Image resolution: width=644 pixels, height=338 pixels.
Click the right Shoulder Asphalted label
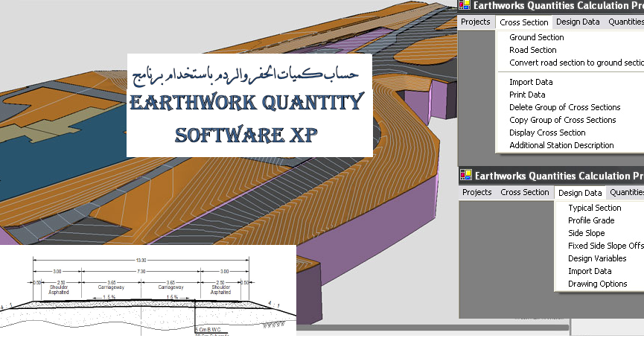tap(220, 290)
